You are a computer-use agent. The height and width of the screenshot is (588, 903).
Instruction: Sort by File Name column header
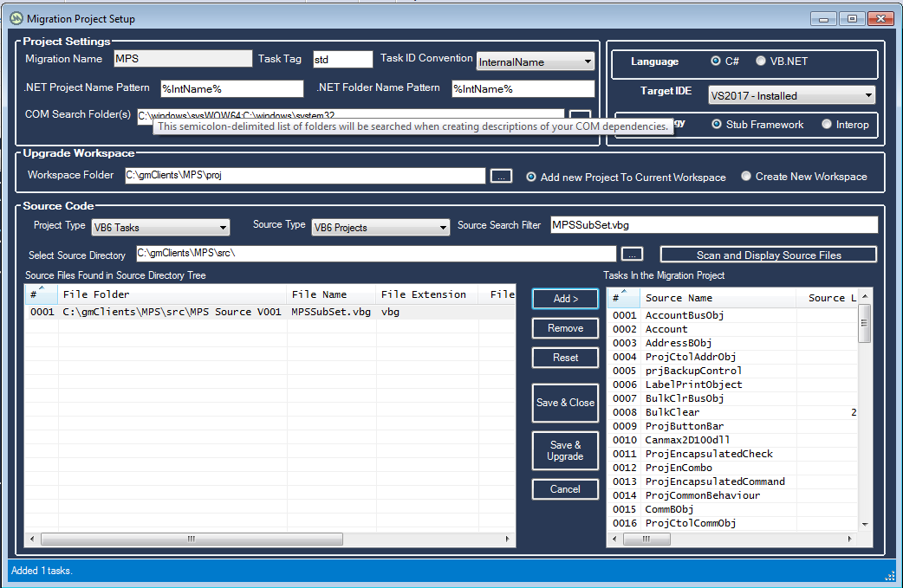click(x=330, y=294)
